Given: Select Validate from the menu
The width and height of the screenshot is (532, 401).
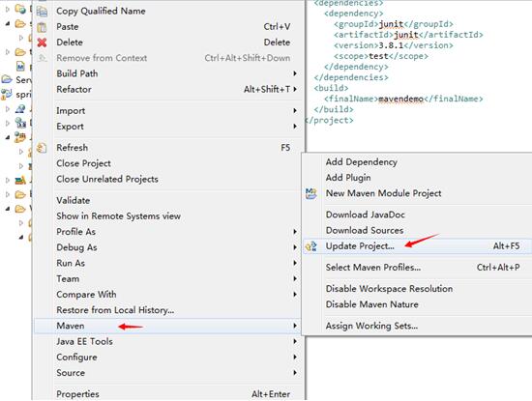Looking at the screenshot, I should tap(168, 200).
